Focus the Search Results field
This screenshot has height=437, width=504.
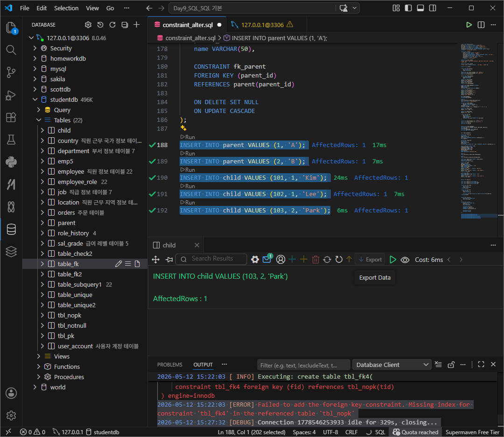click(211, 259)
